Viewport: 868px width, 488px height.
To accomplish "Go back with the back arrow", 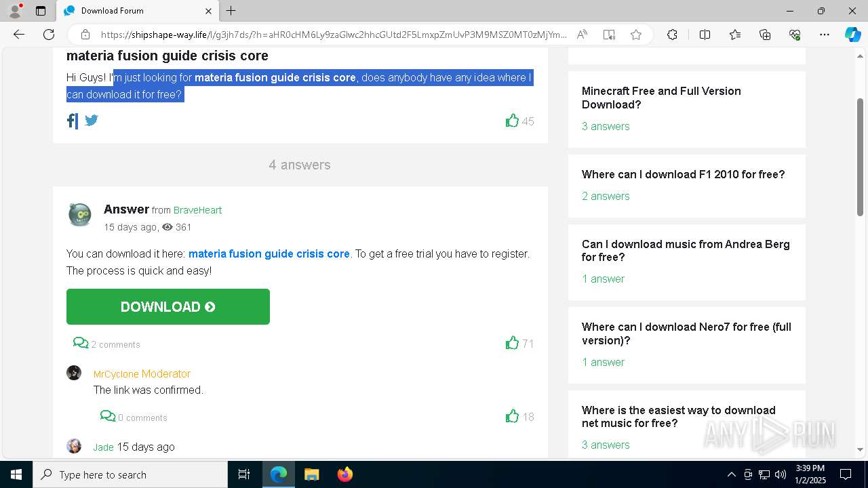I will tap(19, 35).
